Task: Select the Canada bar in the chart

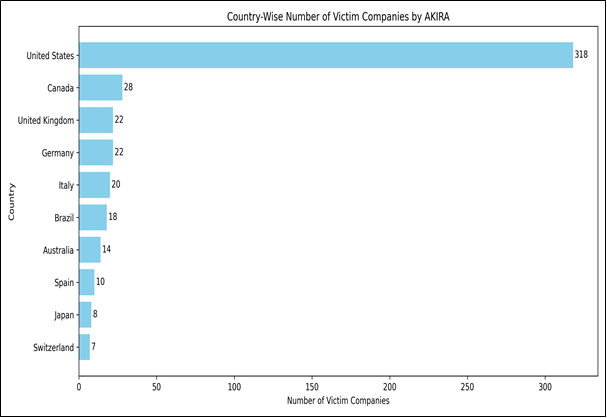Action: coord(100,88)
